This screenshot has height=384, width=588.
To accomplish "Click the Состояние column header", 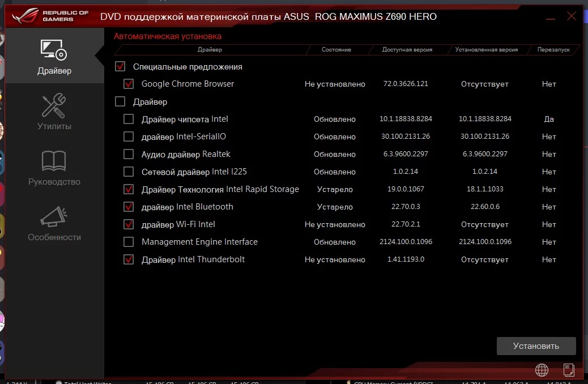I will coord(336,49).
